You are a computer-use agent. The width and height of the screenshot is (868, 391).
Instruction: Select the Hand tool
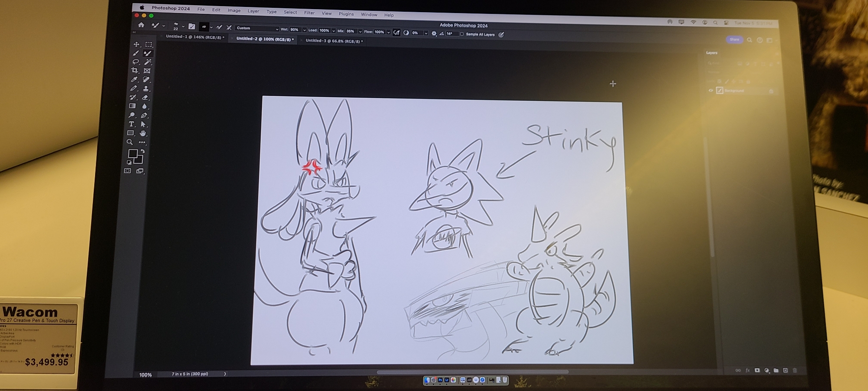pos(143,133)
